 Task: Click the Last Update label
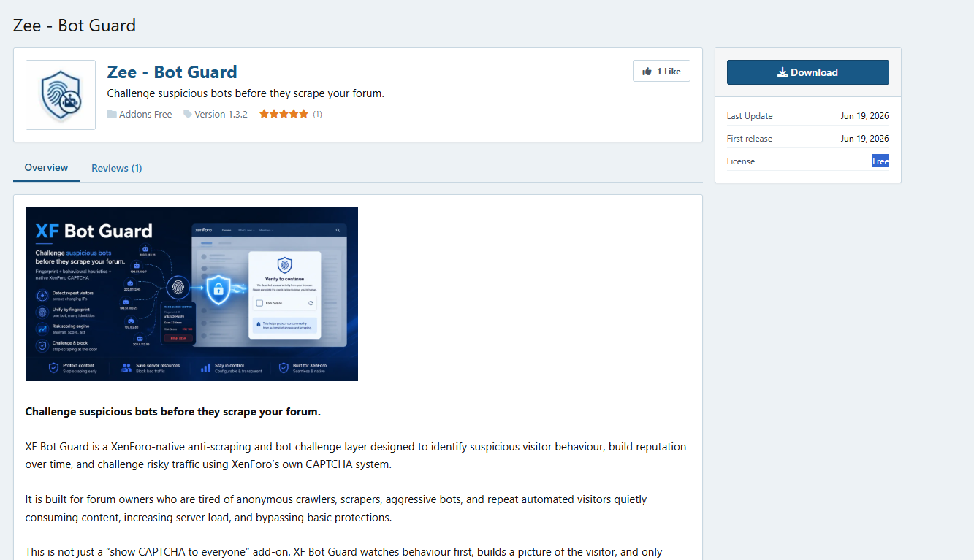point(750,116)
